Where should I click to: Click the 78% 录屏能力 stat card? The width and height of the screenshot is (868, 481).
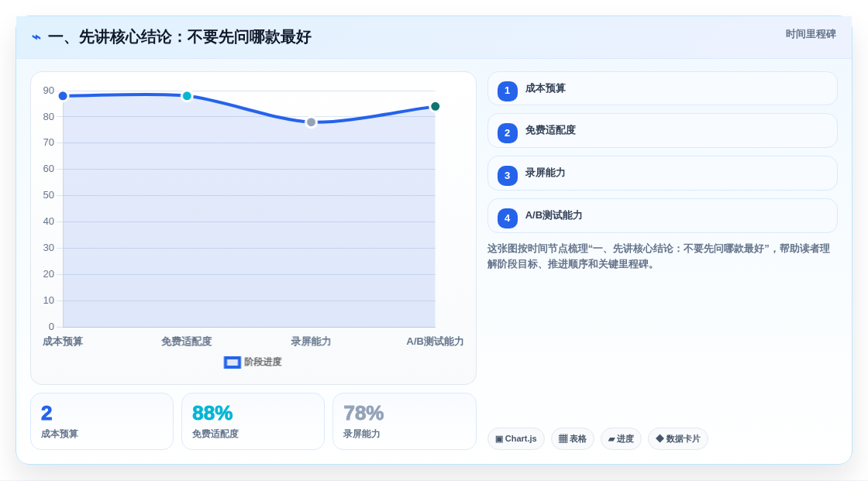click(404, 421)
